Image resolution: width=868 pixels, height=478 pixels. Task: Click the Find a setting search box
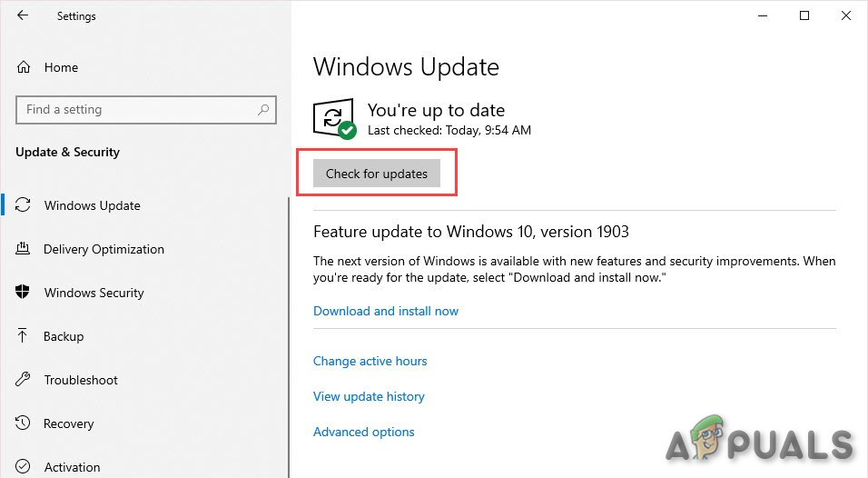coord(136,110)
